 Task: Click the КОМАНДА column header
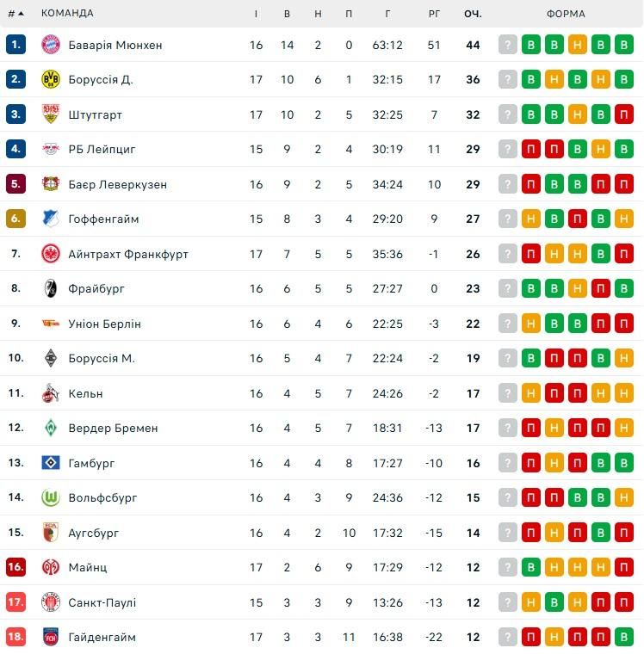tap(67, 14)
